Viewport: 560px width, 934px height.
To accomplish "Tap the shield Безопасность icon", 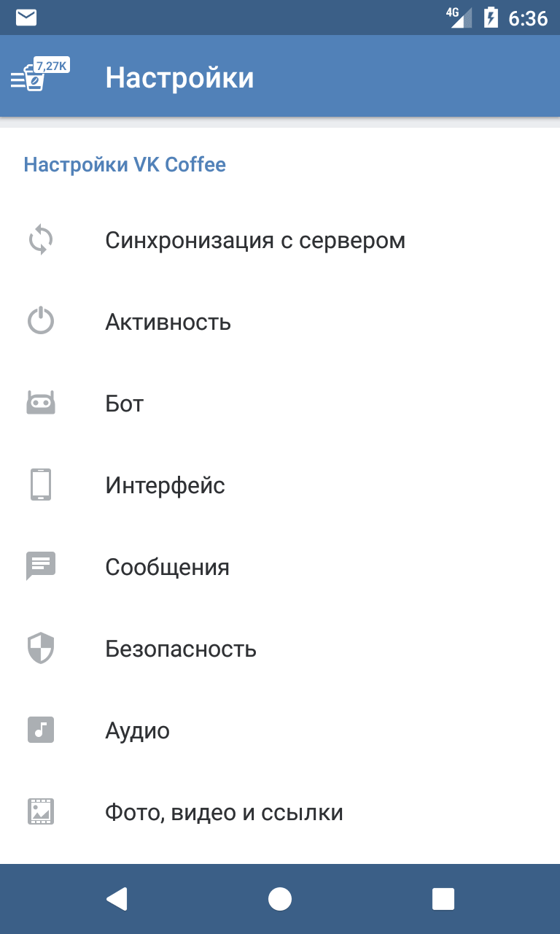I will [41, 649].
